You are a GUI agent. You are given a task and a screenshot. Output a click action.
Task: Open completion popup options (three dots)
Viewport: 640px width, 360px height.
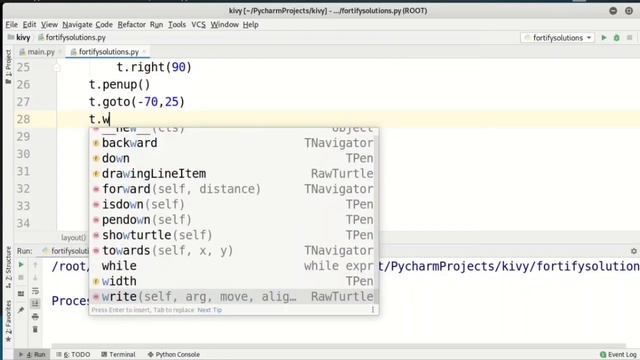point(373,310)
